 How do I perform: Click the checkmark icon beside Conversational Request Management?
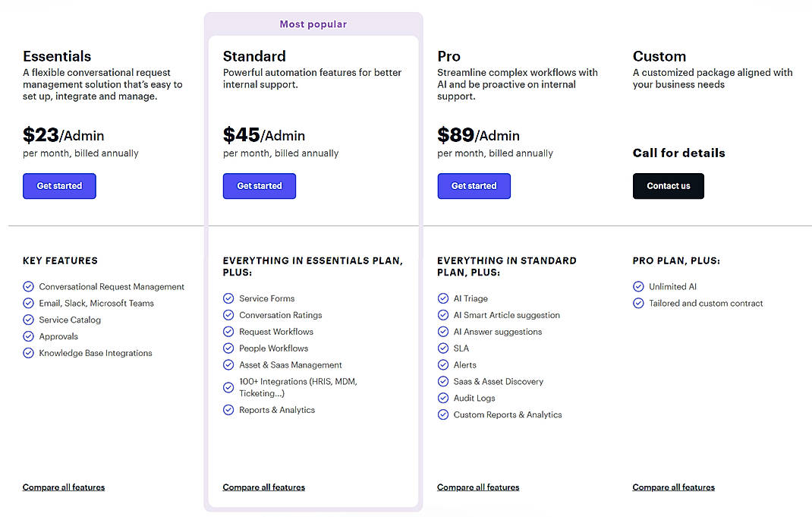click(x=28, y=286)
